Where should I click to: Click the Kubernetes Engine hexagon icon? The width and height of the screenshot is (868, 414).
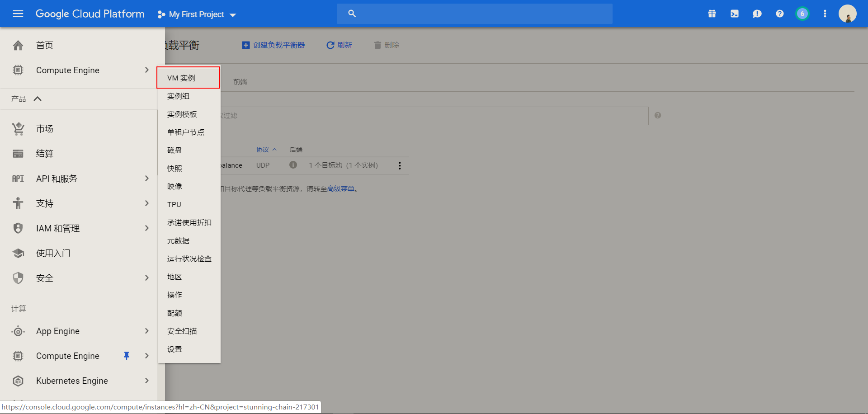coord(18,381)
